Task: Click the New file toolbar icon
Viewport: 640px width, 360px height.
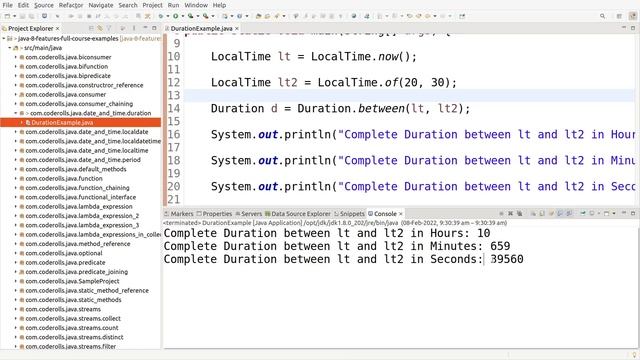Action: (7, 16)
